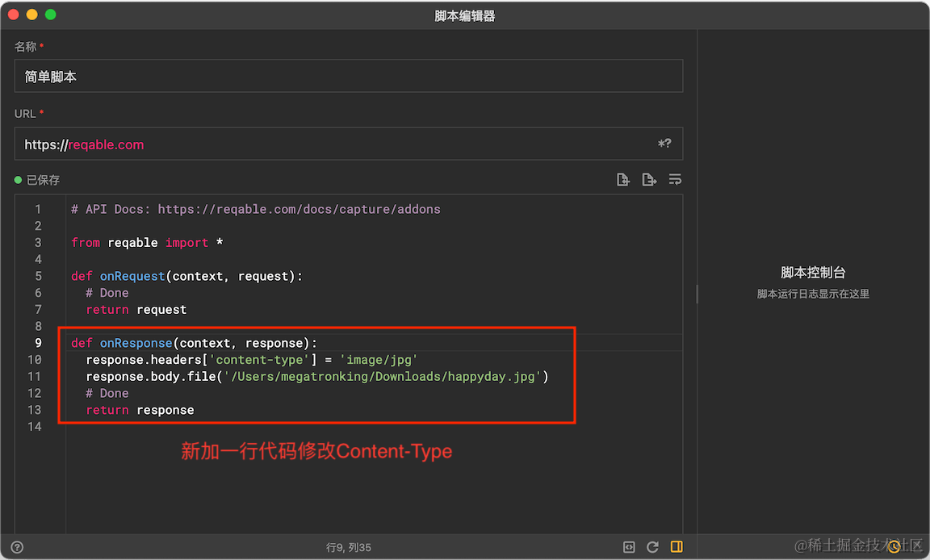Click the wildcard *? helper in URL field
This screenshot has height=560, width=930.
664,144
